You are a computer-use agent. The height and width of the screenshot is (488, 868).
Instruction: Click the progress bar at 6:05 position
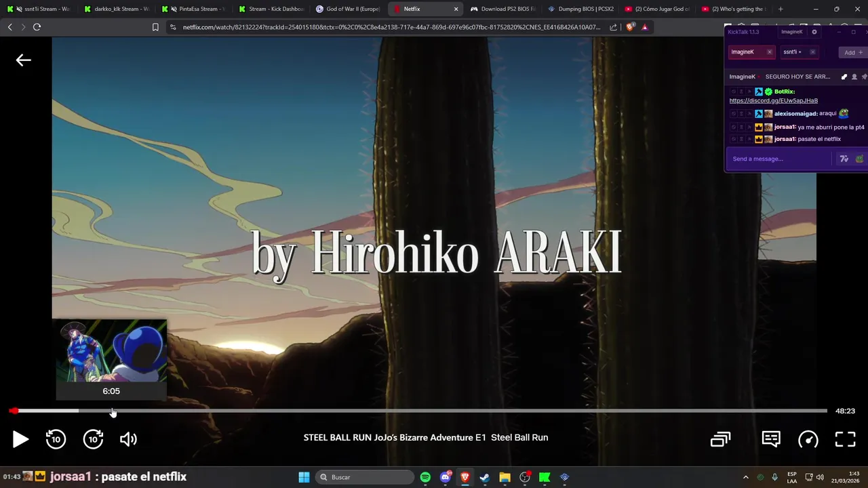112,411
